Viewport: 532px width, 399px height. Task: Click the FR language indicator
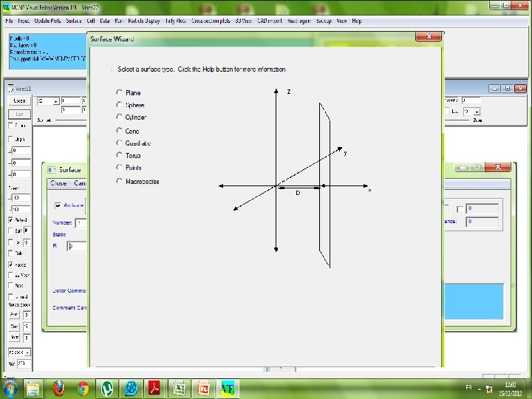tap(468, 387)
